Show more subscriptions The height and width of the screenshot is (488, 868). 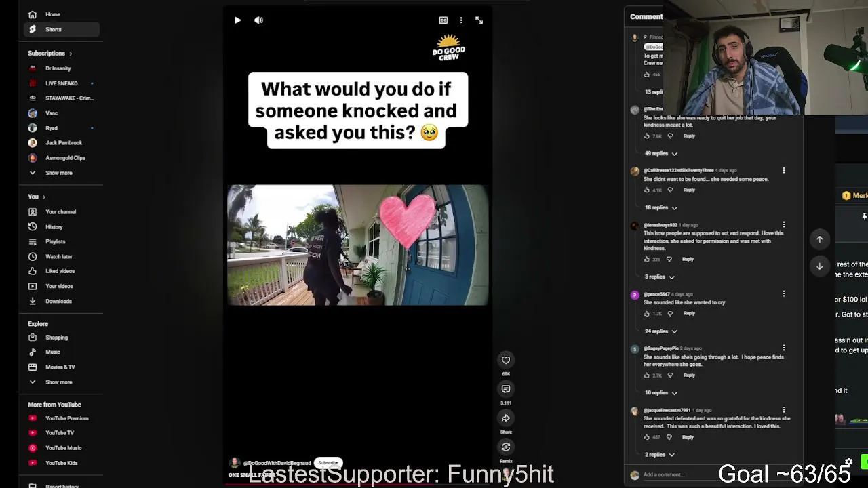click(60, 173)
